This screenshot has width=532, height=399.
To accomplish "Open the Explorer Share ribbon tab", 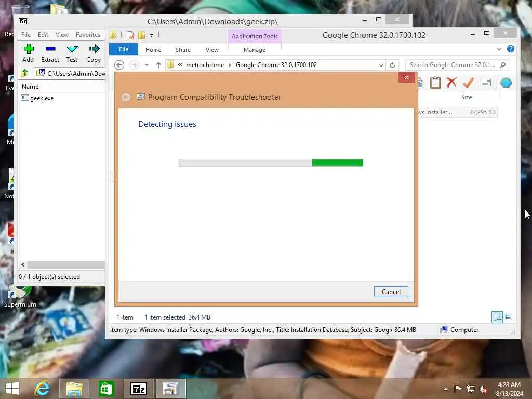I will pos(183,50).
